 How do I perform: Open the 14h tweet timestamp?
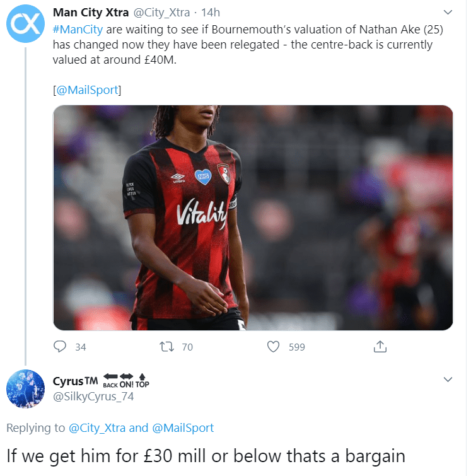tap(211, 13)
